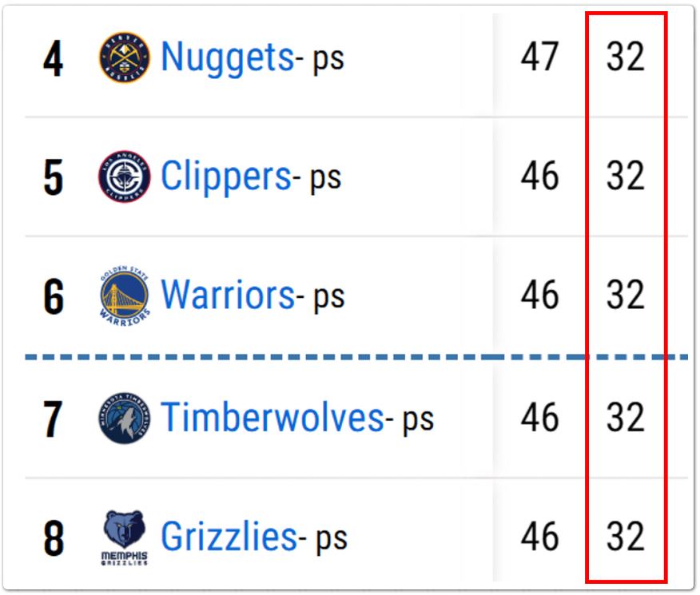The width and height of the screenshot is (700, 595).
Task: Open the Grizzlies team link
Action: [229, 537]
